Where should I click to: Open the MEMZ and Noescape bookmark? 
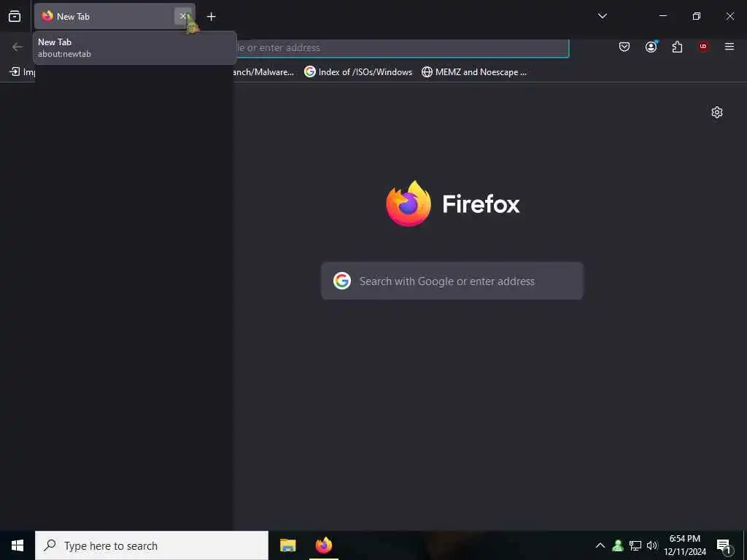[x=474, y=72]
